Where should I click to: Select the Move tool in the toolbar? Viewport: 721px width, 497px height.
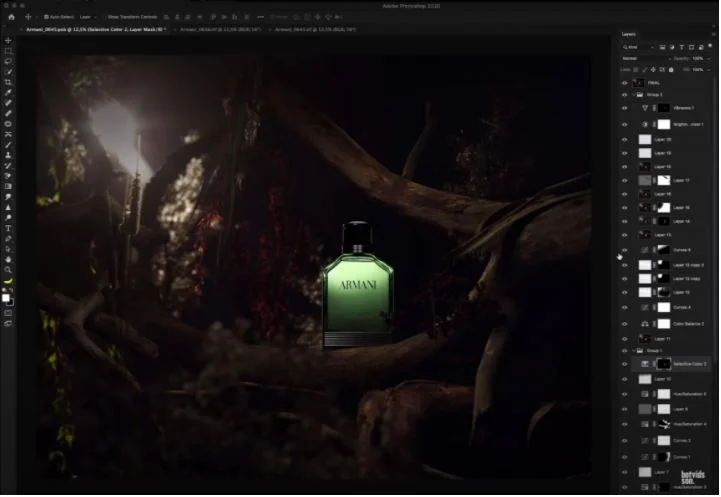[x=8, y=40]
